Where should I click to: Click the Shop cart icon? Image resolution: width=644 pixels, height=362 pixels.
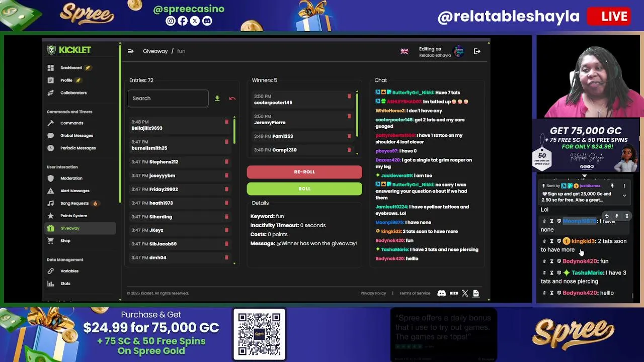pyautogui.click(x=50, y=241)
